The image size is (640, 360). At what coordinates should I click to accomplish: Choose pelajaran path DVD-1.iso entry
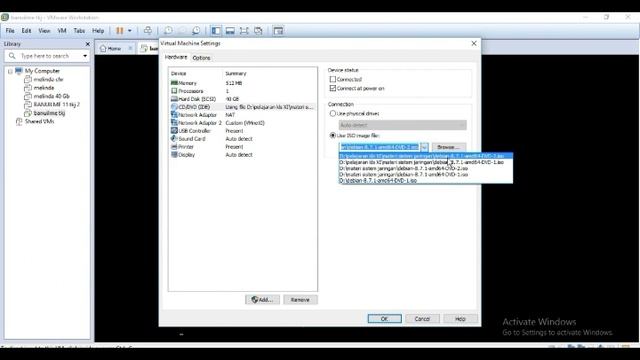point(426,162)
